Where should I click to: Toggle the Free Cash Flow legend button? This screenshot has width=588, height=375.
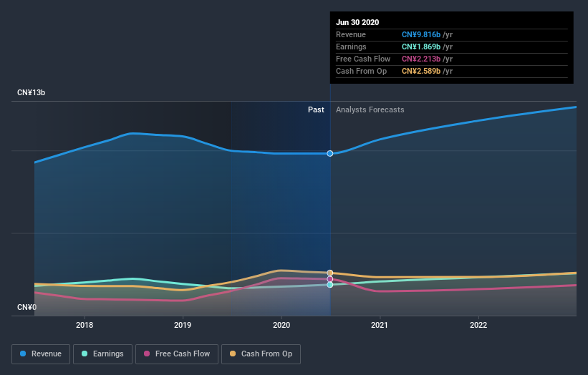[x=177, y=354]
